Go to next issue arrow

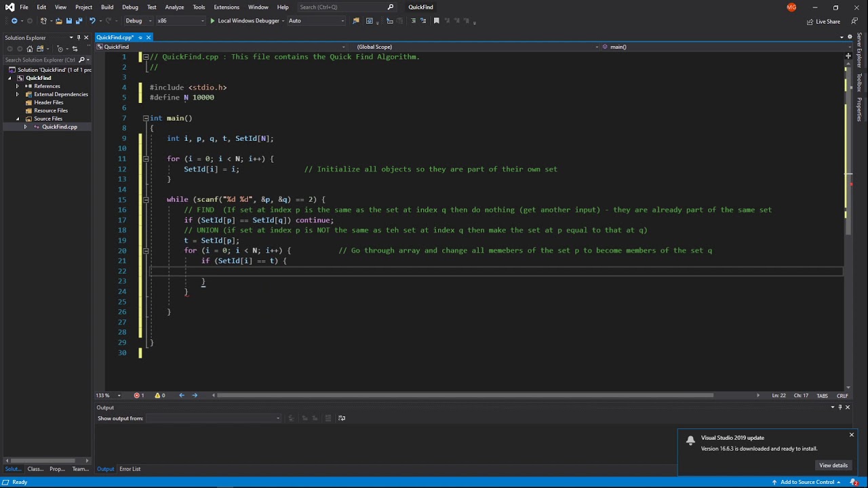[x=195, y=396]
